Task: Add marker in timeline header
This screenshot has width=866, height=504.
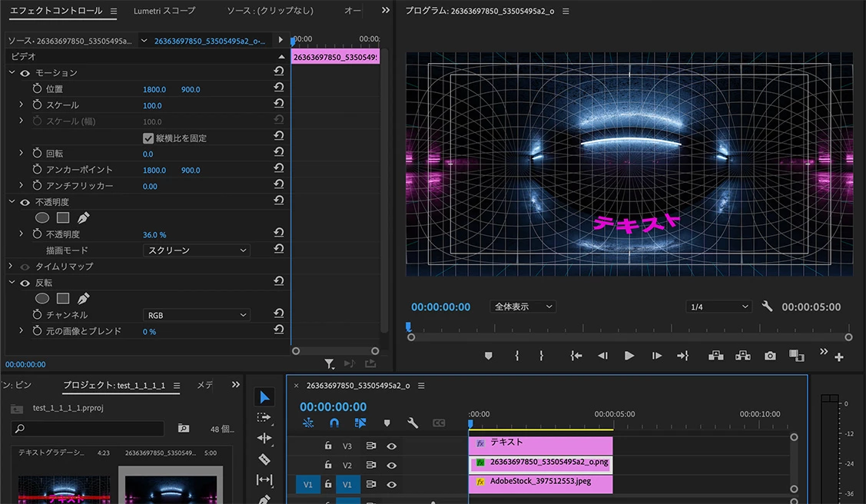Action: point(387,423)
